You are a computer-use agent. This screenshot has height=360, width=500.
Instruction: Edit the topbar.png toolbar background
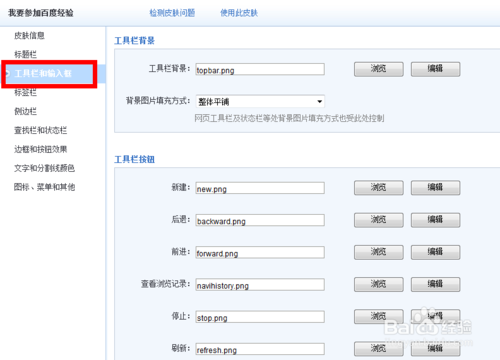point(435,69)
